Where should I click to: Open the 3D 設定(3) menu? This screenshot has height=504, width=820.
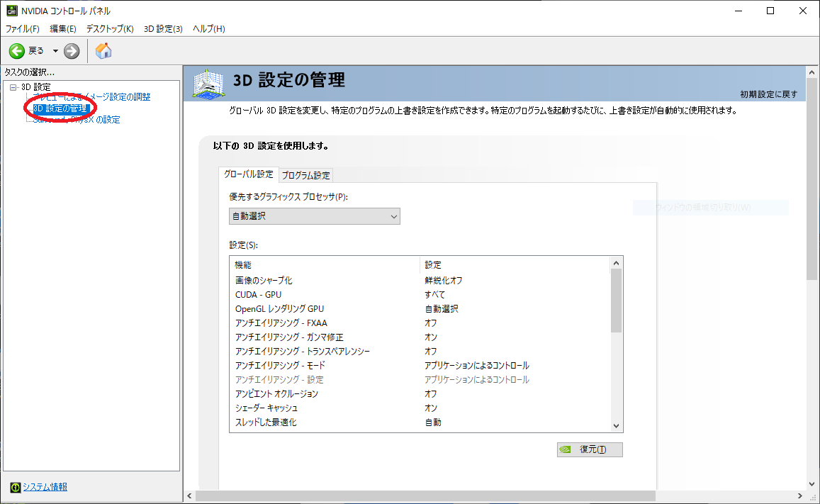coord(163,29)
